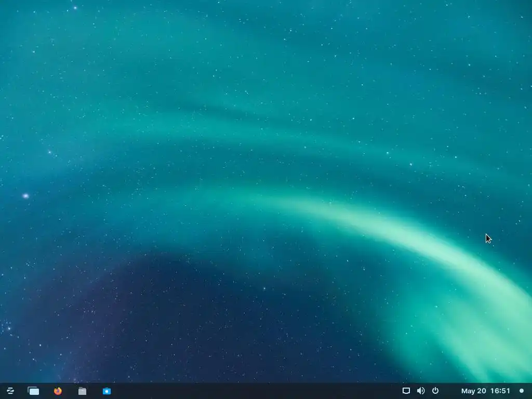Screen dimensions: 532x399
Task: Open the Zorin start menu
Action: tap(10, 391)
